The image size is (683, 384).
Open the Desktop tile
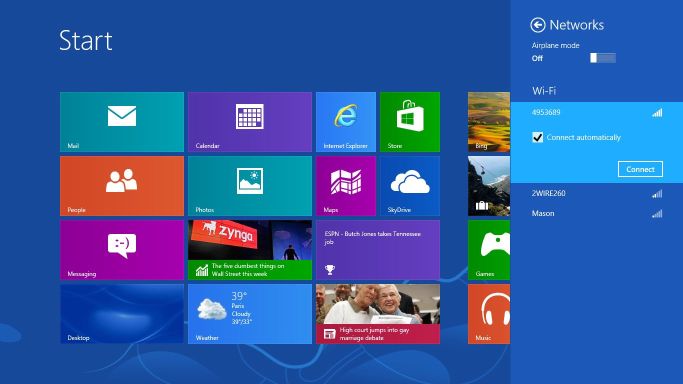[x=122, y=314]
